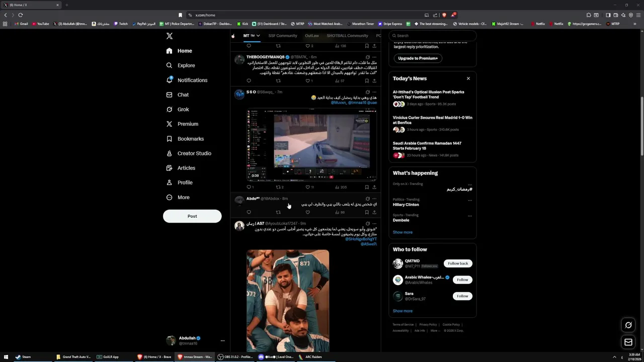Click Follow back for QM7MD
The image size is (644, 362).
458,263
